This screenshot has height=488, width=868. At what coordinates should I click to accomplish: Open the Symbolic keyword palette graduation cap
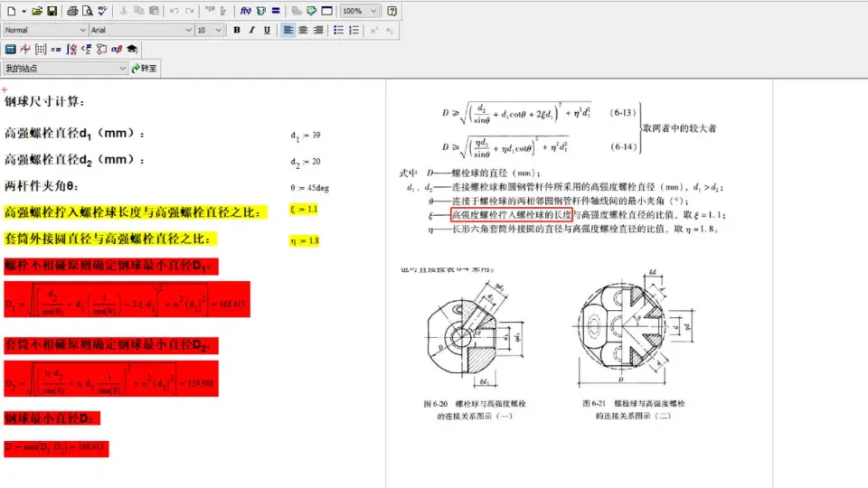132,49
